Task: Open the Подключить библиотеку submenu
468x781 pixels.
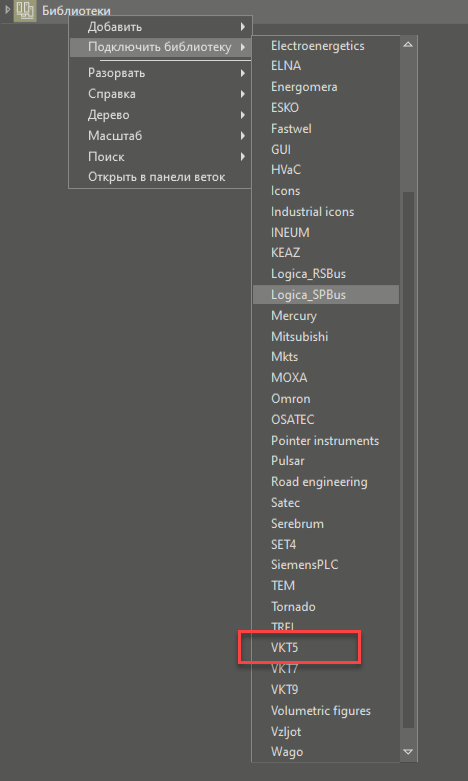Action: pos(160,47)
